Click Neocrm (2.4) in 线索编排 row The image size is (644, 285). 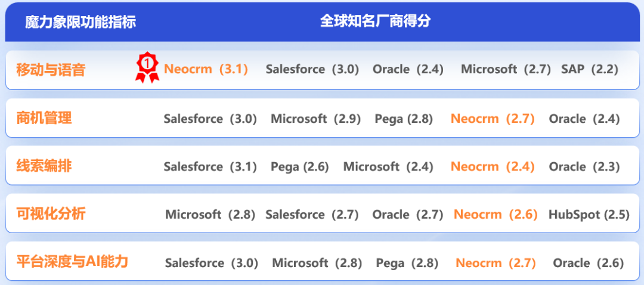click(493, 167)
